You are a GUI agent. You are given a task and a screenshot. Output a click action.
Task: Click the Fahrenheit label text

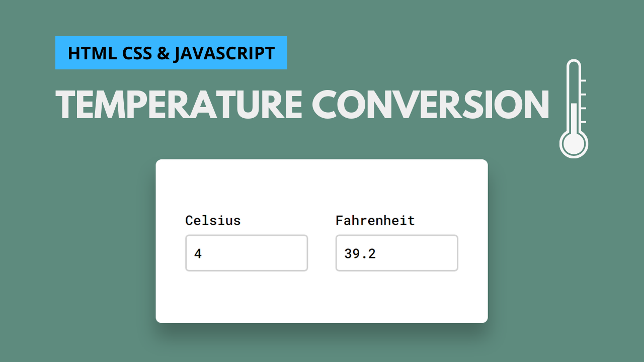click(x=374, y=220)
